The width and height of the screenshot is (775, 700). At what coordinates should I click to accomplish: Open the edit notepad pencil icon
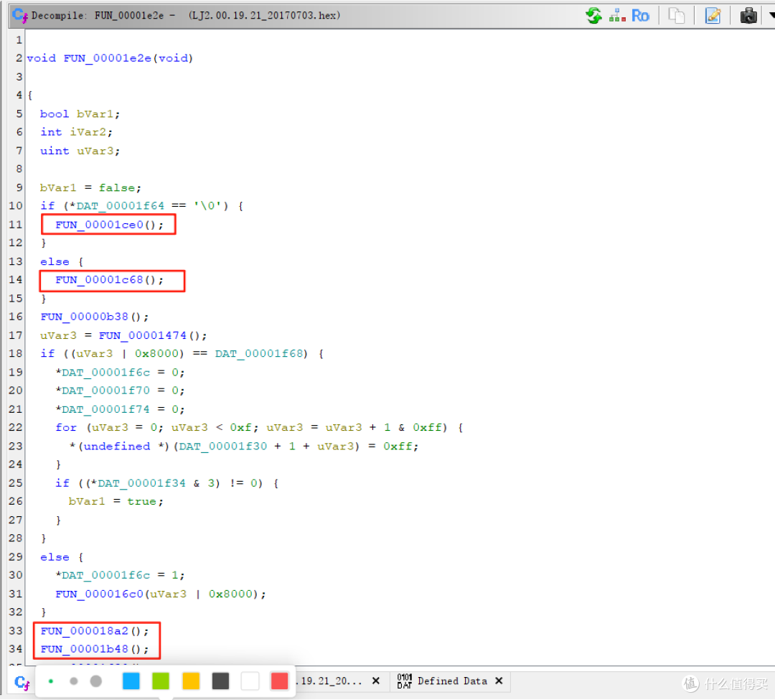(x=713, y=15)
